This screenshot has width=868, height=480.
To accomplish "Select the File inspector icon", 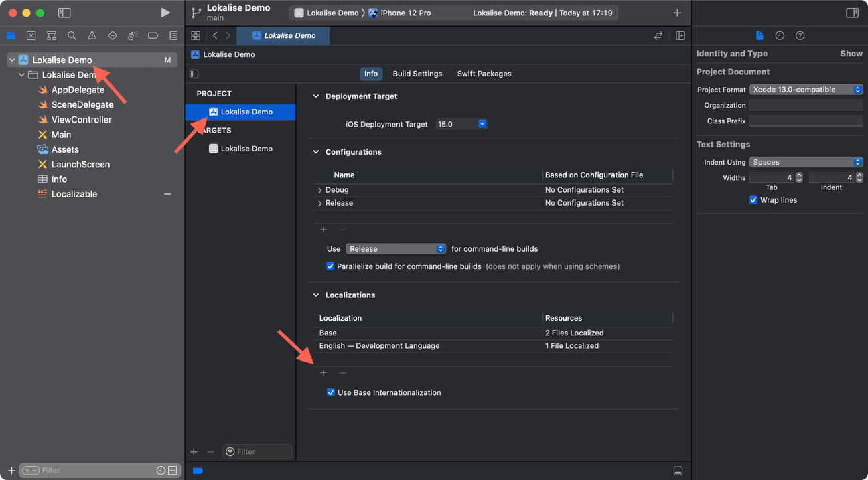I will pos(759,35).
